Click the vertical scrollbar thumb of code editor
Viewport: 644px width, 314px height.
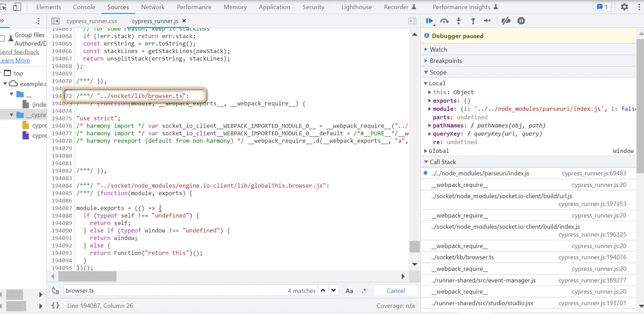tap(414, 246)
